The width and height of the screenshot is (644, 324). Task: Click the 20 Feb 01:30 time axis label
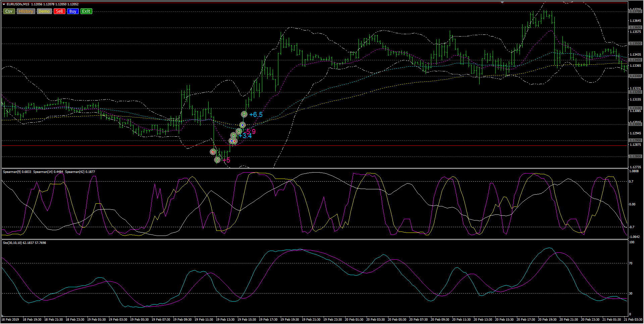coord(354,320)
